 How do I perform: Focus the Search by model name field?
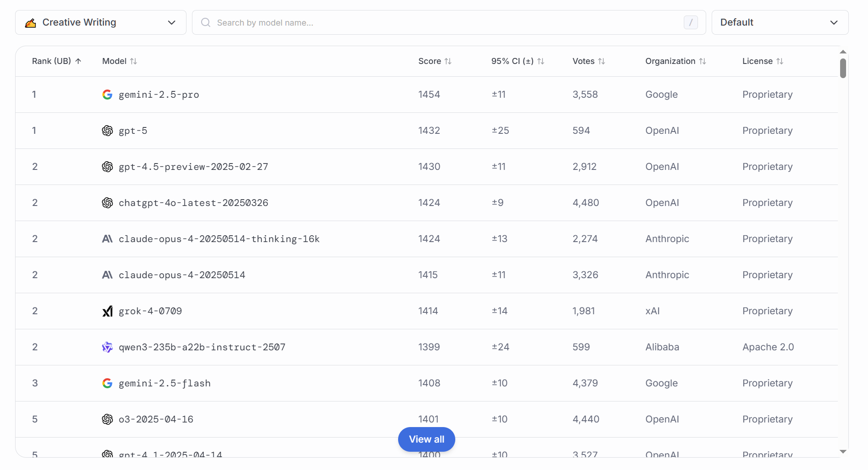click(449, 22)
